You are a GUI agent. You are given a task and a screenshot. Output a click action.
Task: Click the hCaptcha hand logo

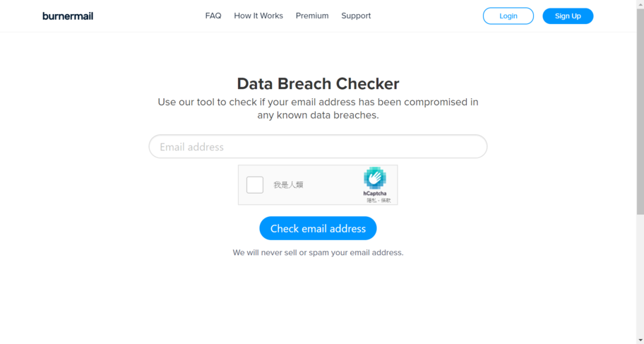coord(374,178)
